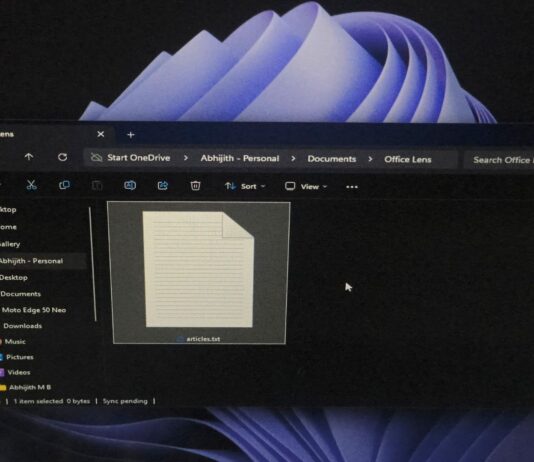Expand chevron after Documents breadcrumb
534x462 pixels.
click(x=370, y=159)
